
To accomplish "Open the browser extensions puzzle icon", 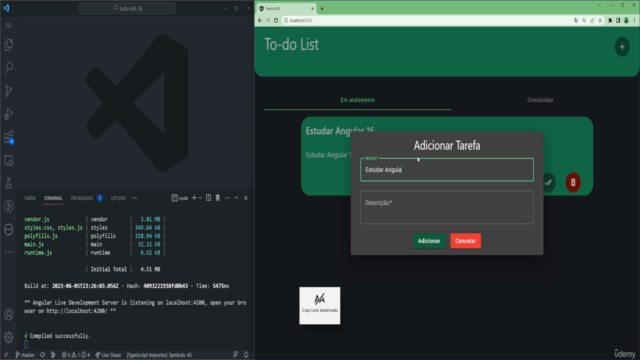I will [610, 20].
